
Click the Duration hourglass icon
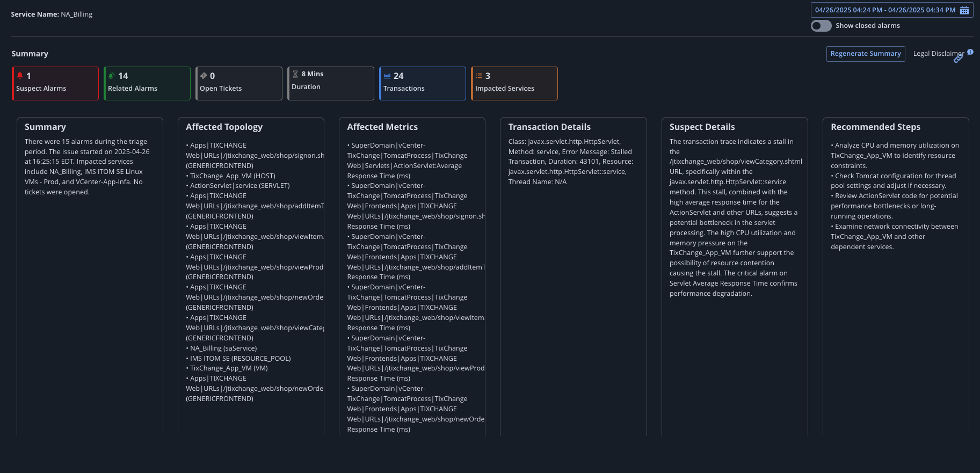coord(295,74)
